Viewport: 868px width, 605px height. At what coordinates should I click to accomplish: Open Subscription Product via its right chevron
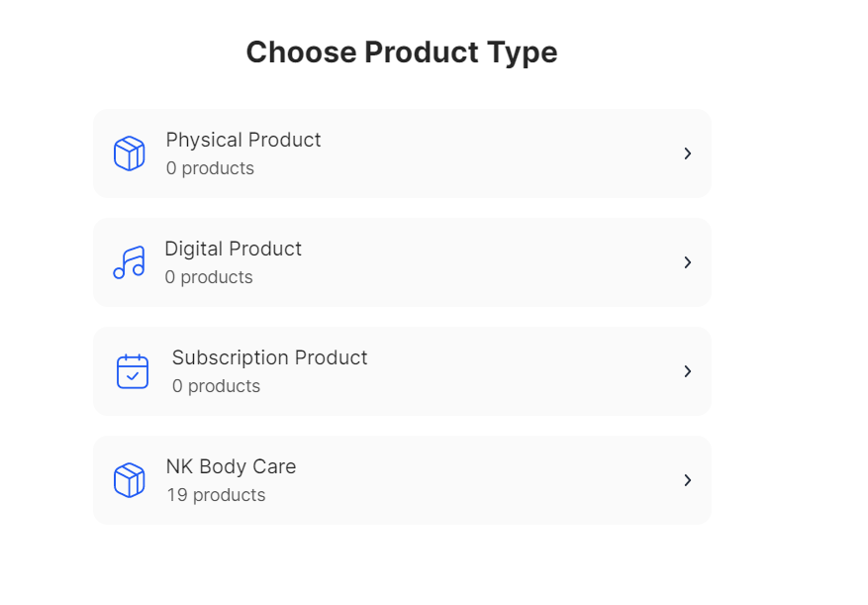click(687, 371)
